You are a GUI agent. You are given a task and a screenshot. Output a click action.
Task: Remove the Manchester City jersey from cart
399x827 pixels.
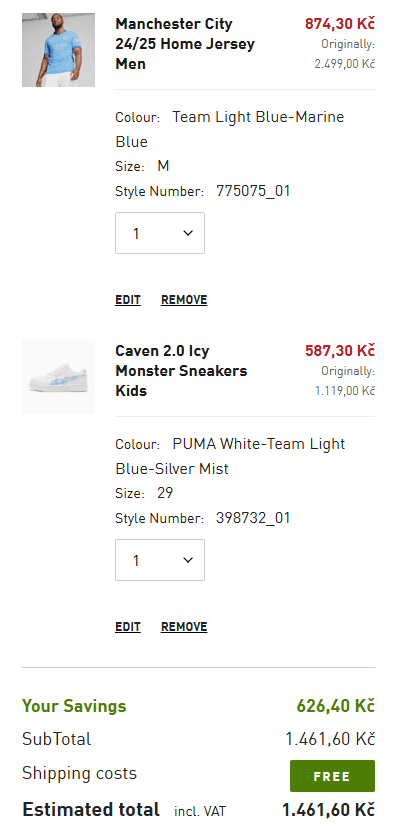click(184, 300)
